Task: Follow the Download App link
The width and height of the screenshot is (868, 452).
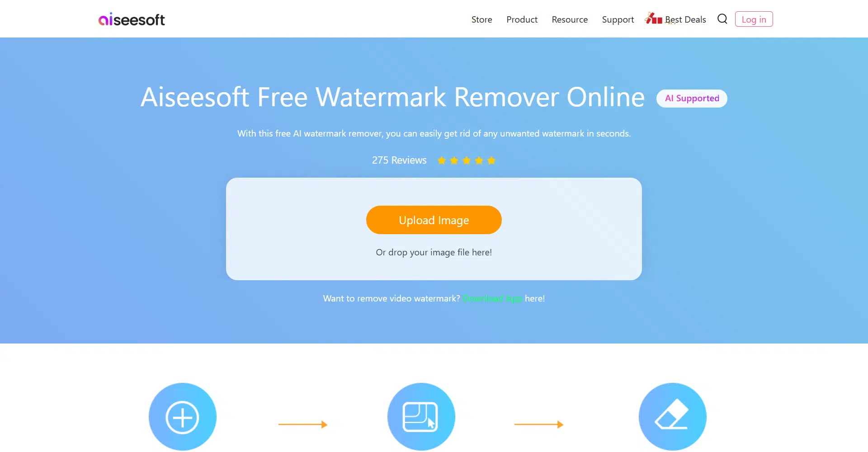Action: point(492,298)
